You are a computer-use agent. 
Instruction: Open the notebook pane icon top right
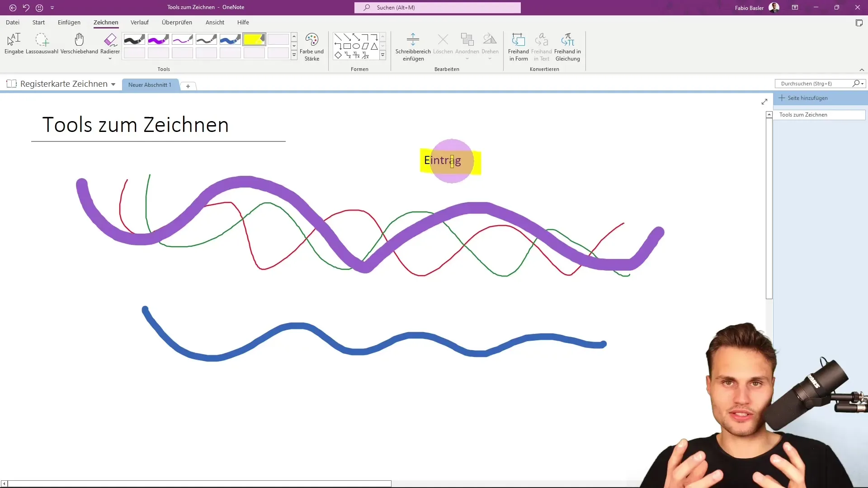pyautogui.click(x=859, y=23)
